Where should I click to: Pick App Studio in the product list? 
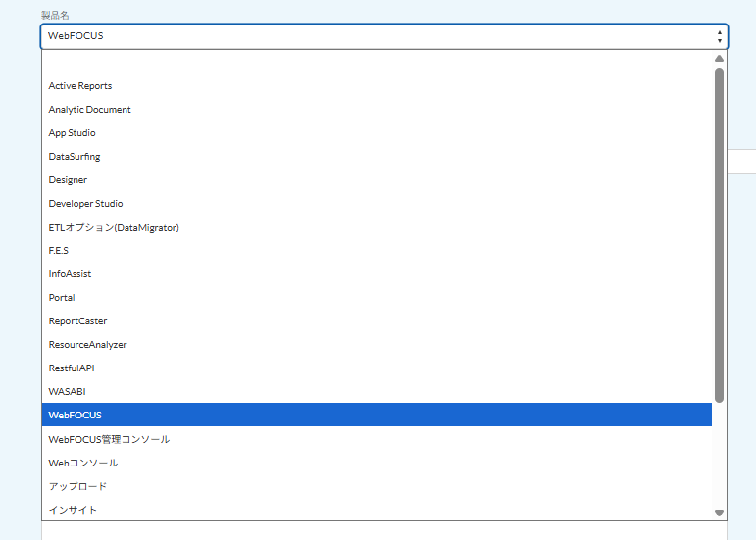pos(377,133)
